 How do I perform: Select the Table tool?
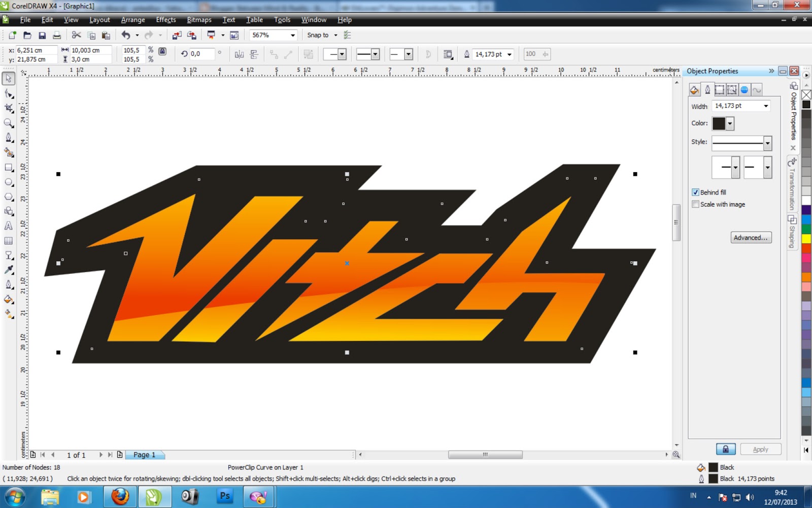[x=9, y=241]
